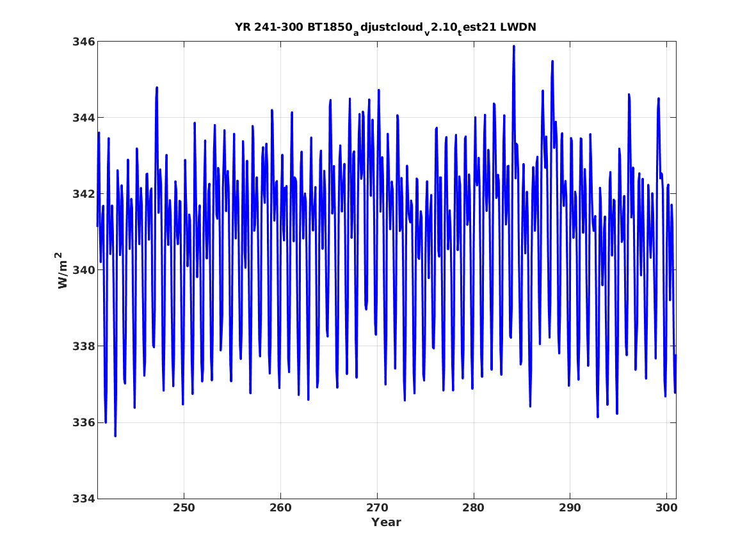Click the highest peak near year 284
Viewport: 747px width, 560px height.
click(x=513, y=47)
